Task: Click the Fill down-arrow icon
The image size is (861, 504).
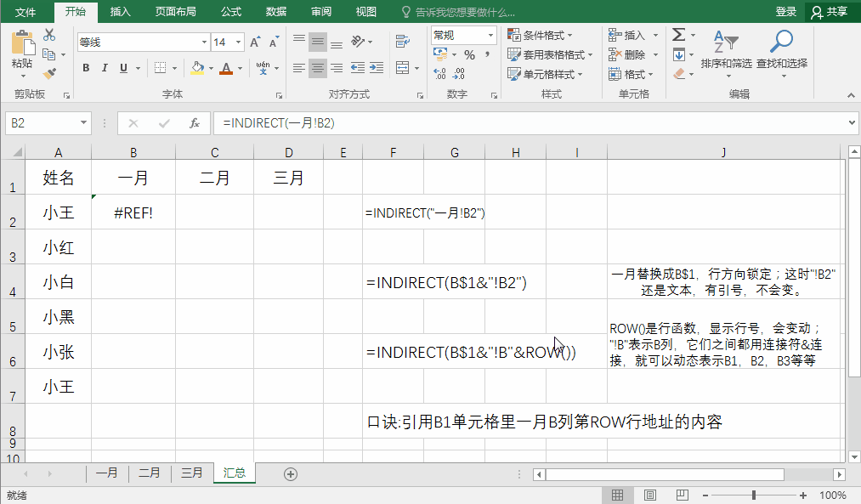Action: [x=679, y=54]
